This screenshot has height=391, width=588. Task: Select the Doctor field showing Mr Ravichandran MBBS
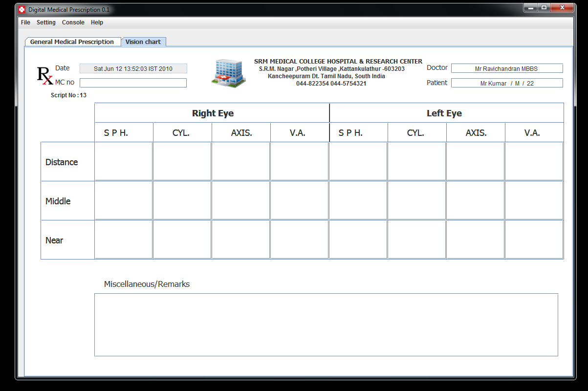pyautogui.click(x=507, y=68)
